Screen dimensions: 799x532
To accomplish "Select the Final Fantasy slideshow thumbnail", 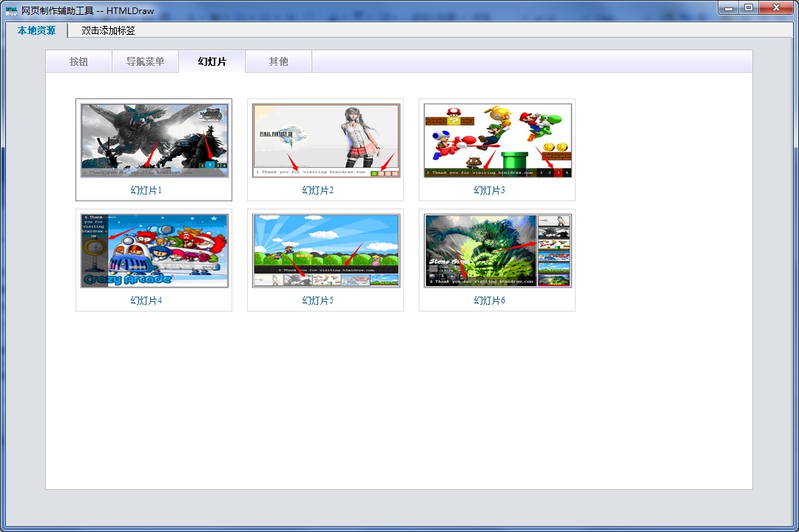I will (x=326, y=141).
